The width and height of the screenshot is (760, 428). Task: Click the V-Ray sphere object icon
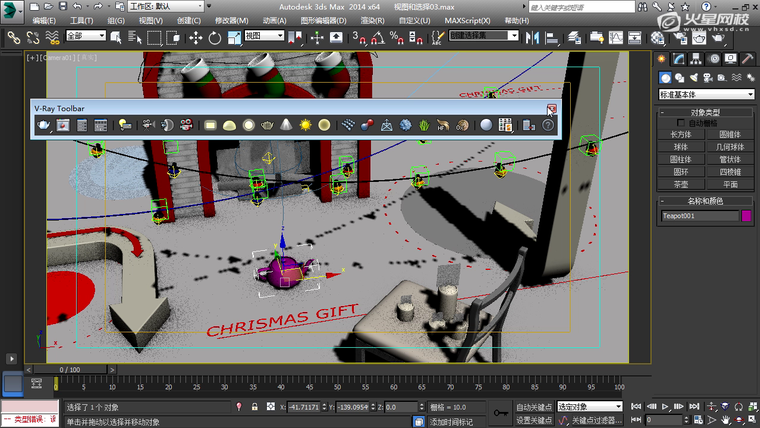(486, 125)
